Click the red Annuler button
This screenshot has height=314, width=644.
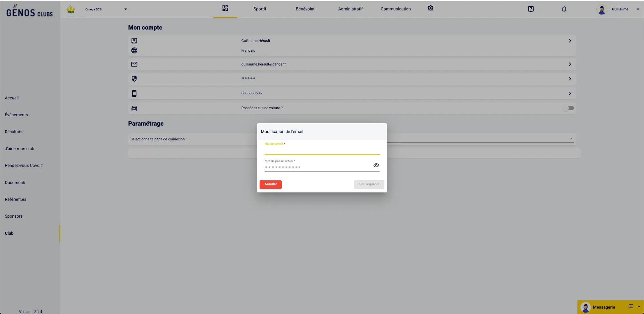270,184
